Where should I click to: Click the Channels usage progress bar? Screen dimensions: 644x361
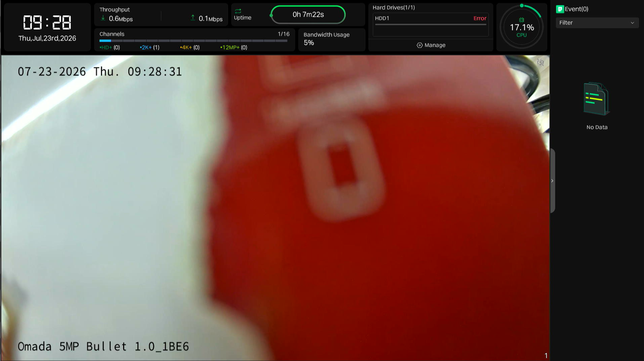tap(193, 41)
